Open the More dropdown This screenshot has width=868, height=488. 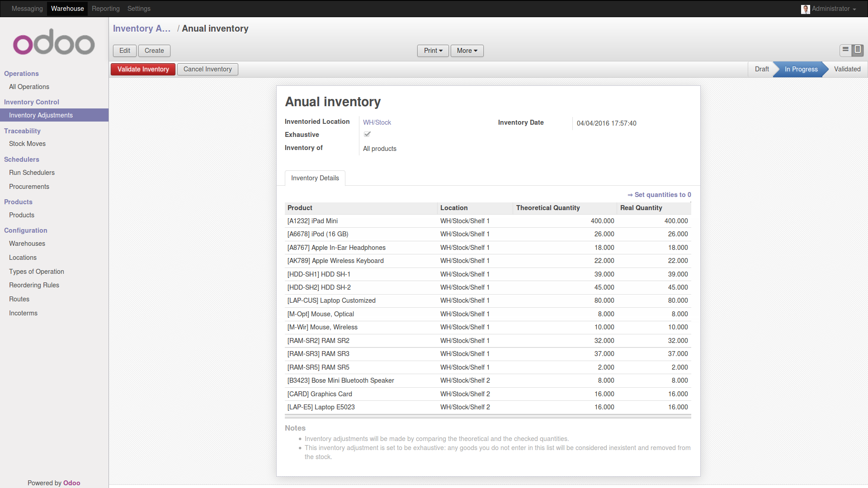467,51
